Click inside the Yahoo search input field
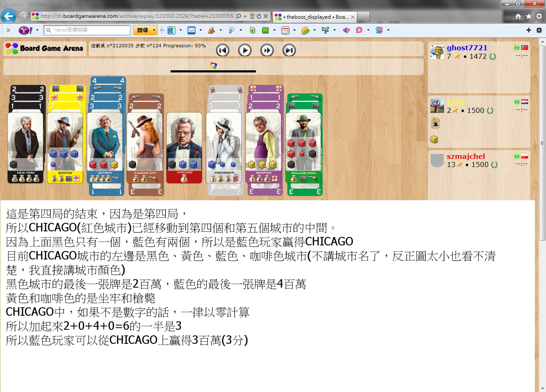The image size is (546, 392). pyautogui.click(x=87, y=30)
